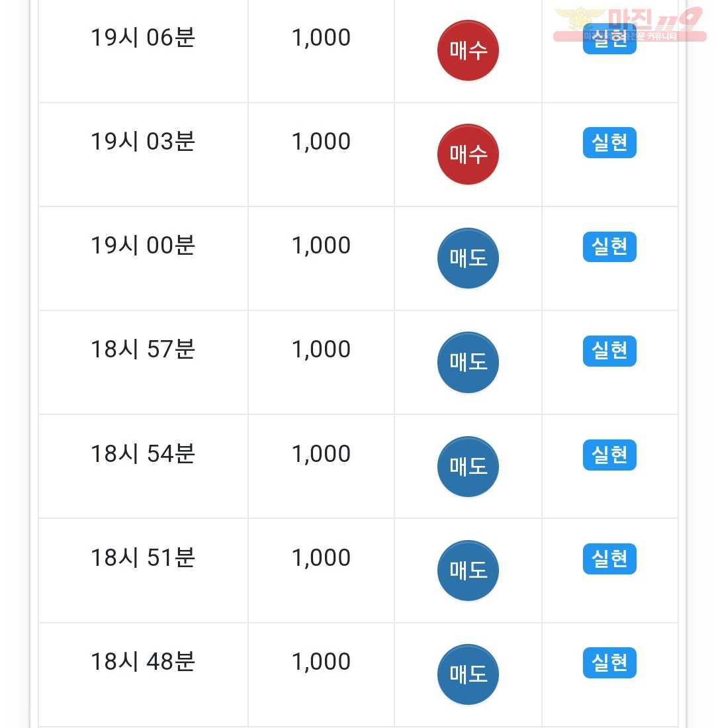Screen dimensions: 714x728
Task: Click the 실현 badge for 19시 03분
Action: pos(609,142)
